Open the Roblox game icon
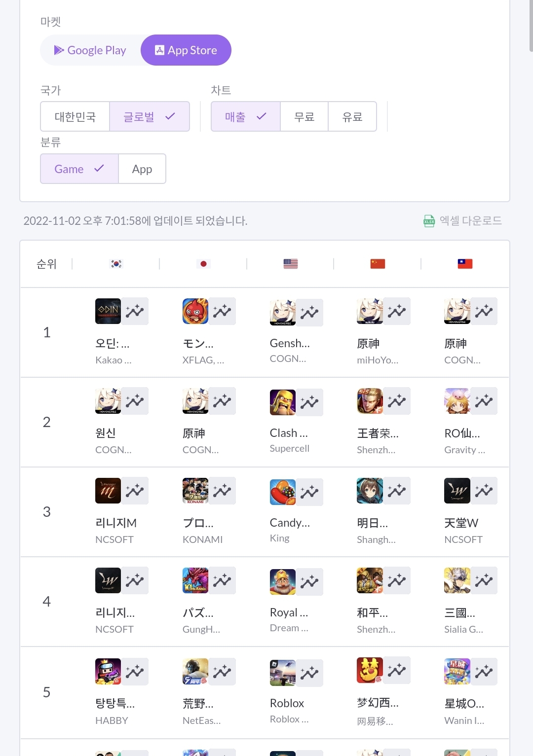 pyautogui.click(x=282, y=673)
